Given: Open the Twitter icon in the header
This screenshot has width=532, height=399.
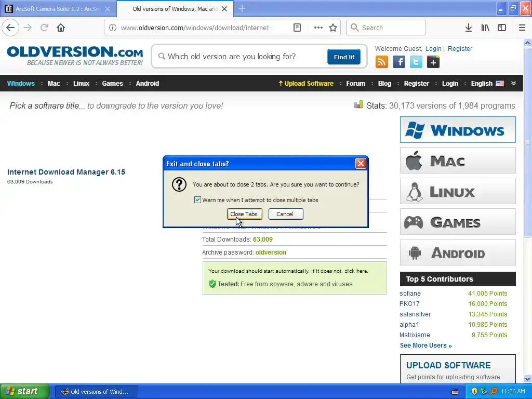Looking at the screenshot, I should pos(416,62).
